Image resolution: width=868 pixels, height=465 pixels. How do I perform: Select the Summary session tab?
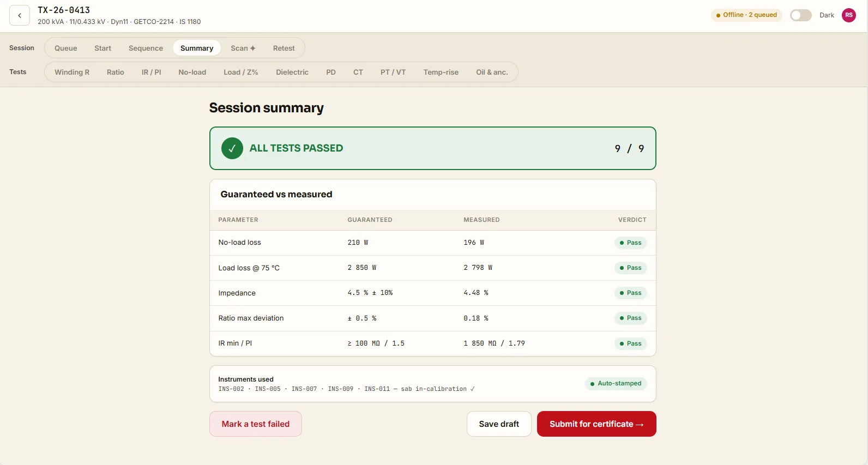pos(197,48)
